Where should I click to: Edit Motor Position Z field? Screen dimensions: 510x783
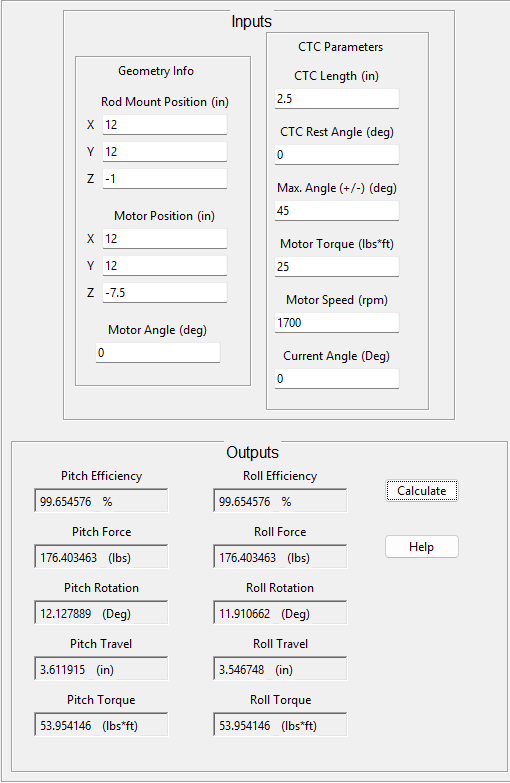pos(165,293)
